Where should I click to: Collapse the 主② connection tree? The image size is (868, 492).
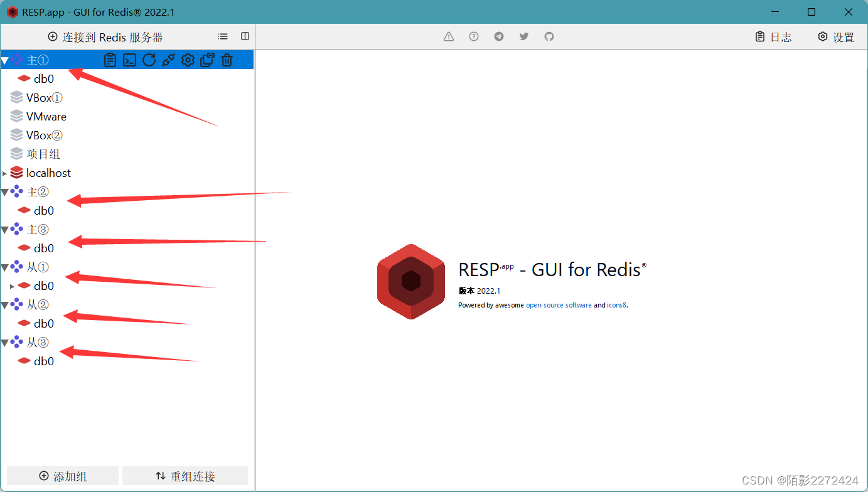point(5,192)
